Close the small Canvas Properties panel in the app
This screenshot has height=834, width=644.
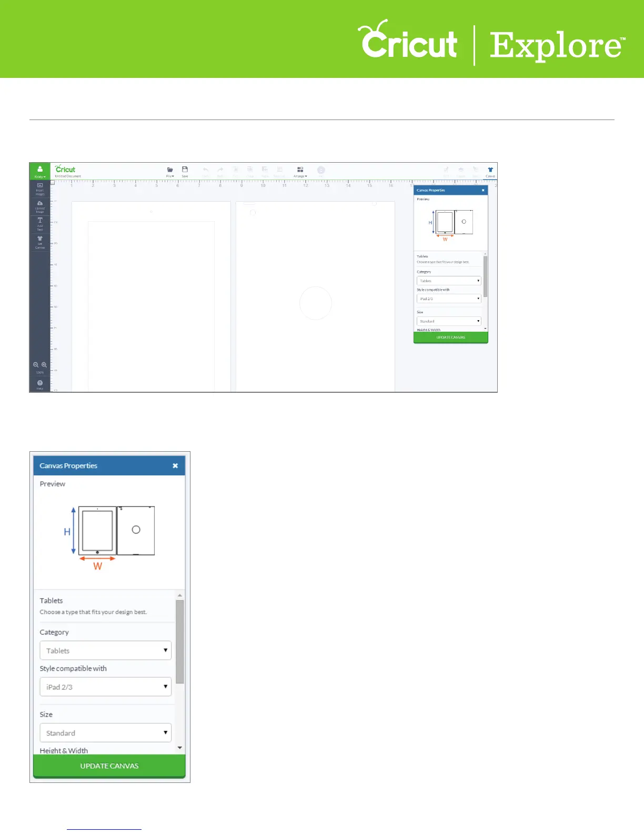tap(483, 190)
